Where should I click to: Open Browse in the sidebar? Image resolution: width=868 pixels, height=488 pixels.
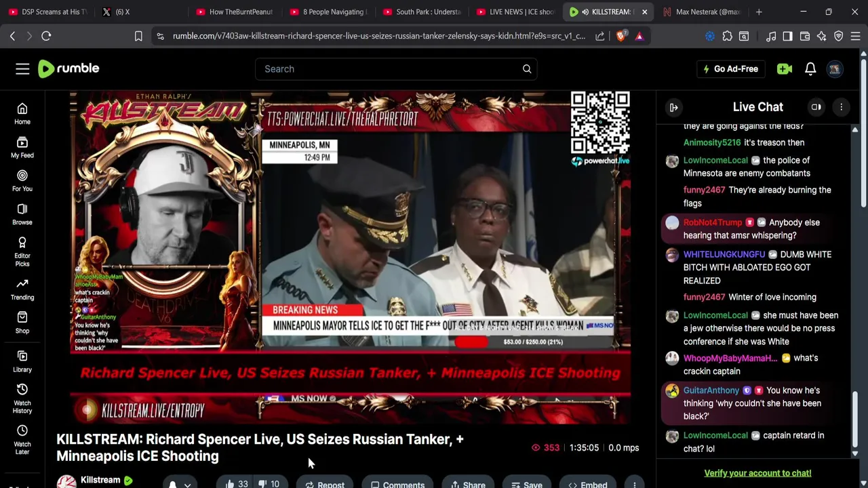point(22,214)
